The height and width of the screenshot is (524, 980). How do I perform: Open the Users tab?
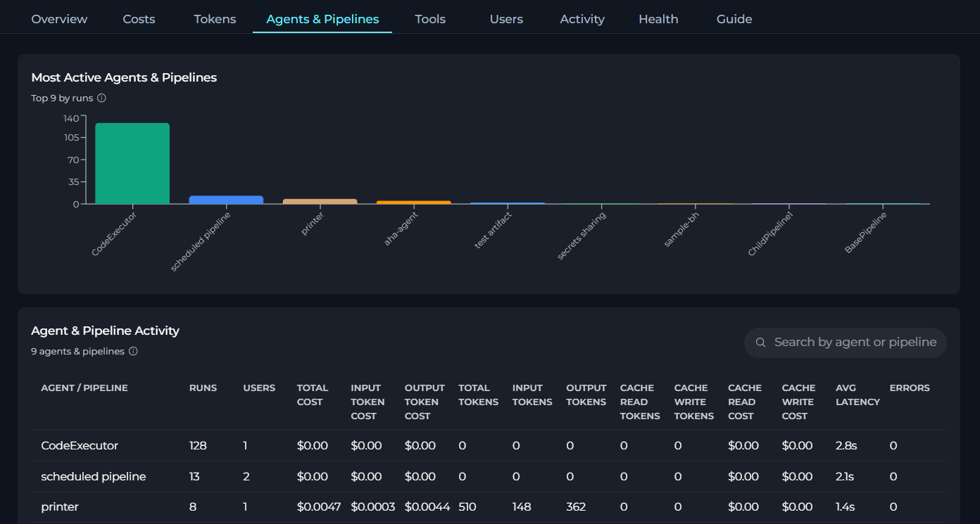[506, 19]
